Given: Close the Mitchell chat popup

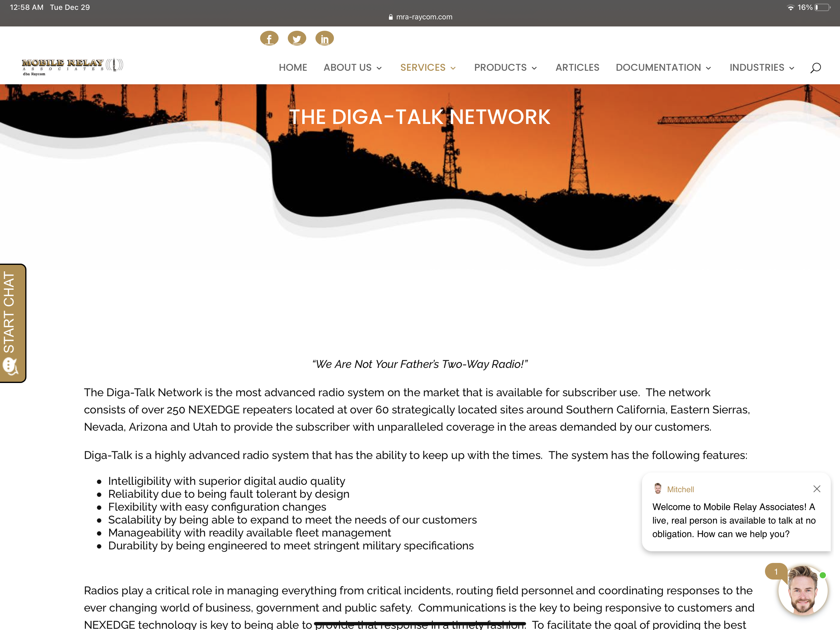Looking at the screenshot, I should (817, 488).
